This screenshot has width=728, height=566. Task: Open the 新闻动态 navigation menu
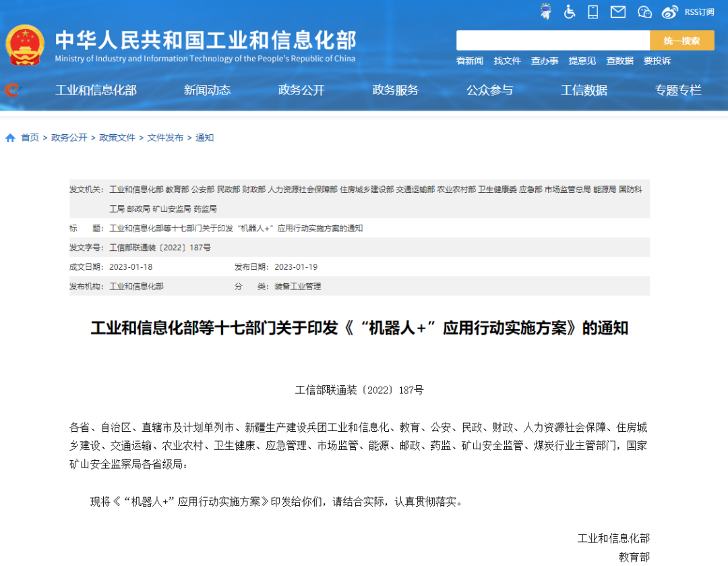pos(207,90)
